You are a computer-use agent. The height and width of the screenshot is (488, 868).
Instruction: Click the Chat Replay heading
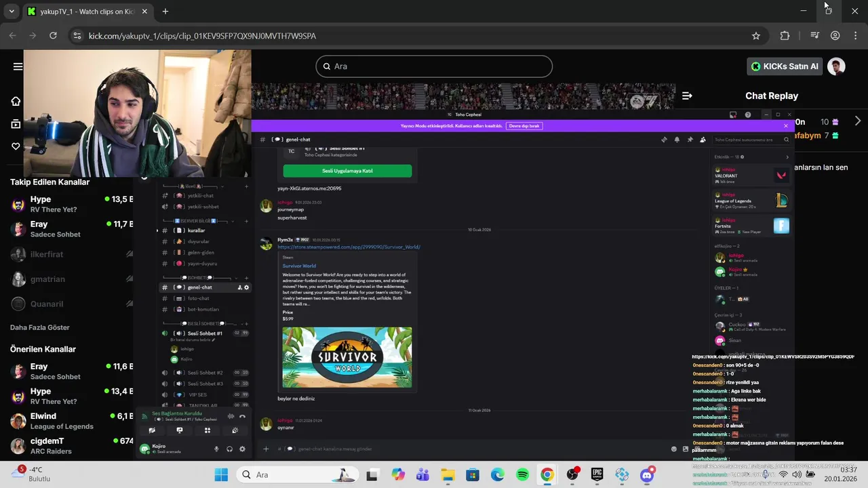[x=772, y=96]
